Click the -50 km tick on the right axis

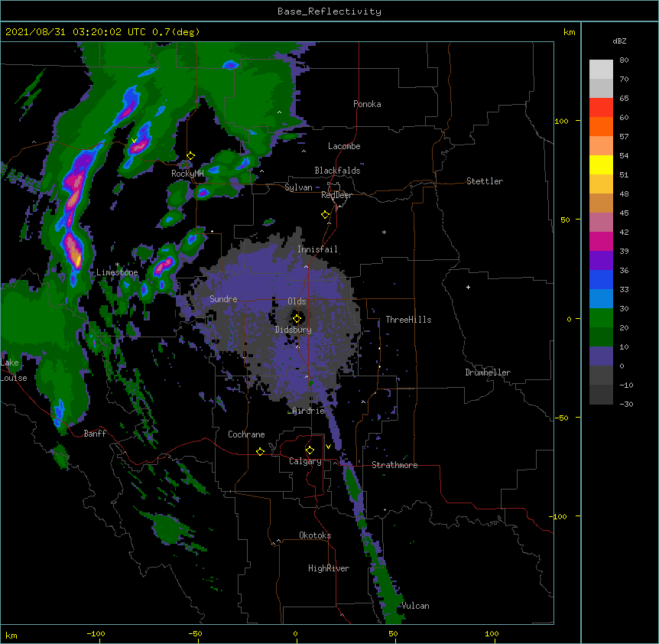561,418
